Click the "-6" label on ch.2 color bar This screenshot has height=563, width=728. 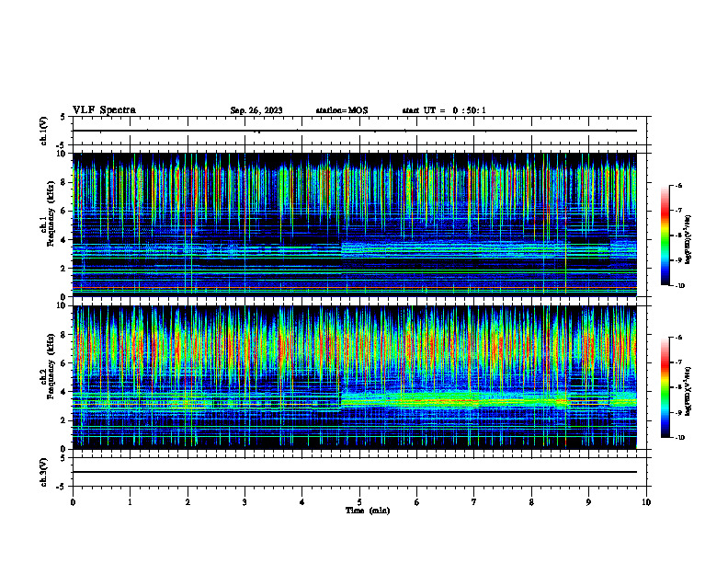click(679, 338)
